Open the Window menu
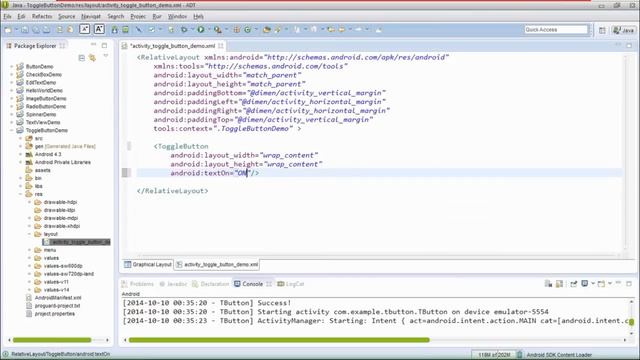Viewport: 640px width, 360px height. click(177, 16)
